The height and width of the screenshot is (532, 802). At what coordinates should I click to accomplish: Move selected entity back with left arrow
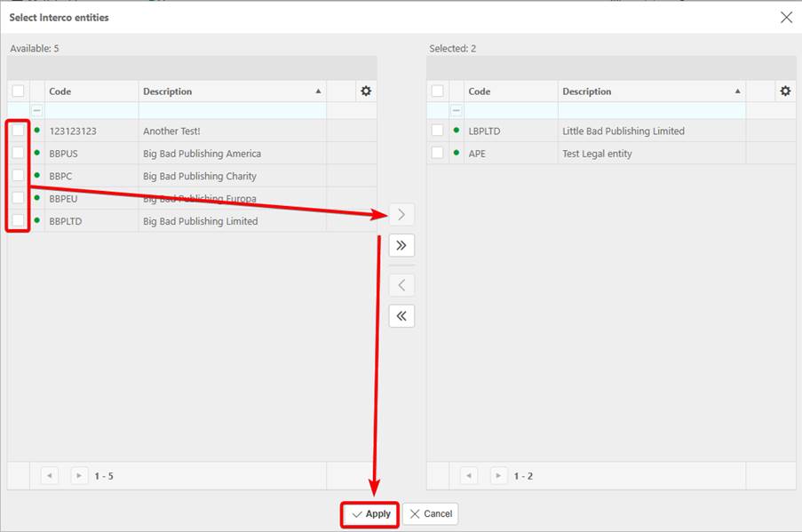401,285
